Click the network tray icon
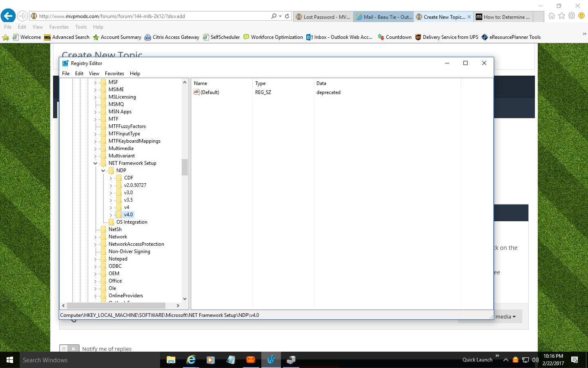The width and height of the screenshot is (588, 368). click(526, 360)
